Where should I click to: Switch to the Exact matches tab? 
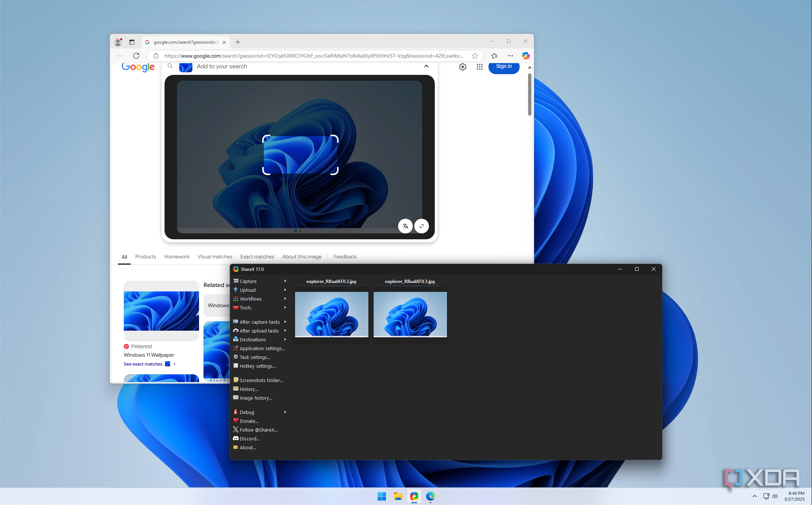(257, 257)
